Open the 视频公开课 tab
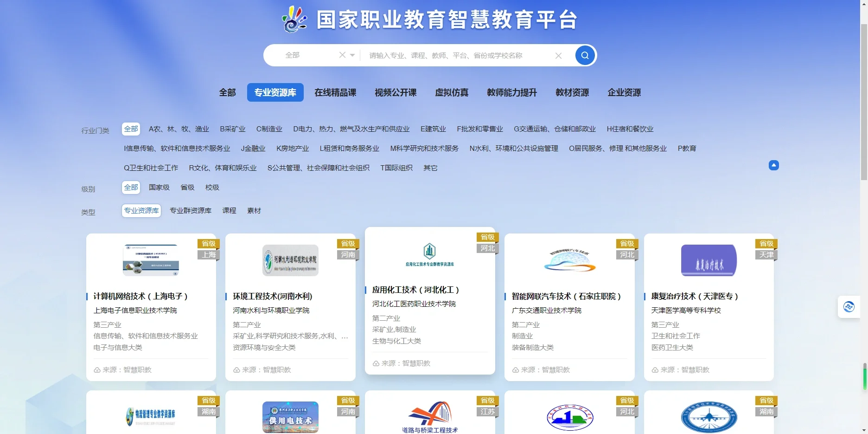Image resolution: width=868 pixels, height=434 pixels. point(396,92)
